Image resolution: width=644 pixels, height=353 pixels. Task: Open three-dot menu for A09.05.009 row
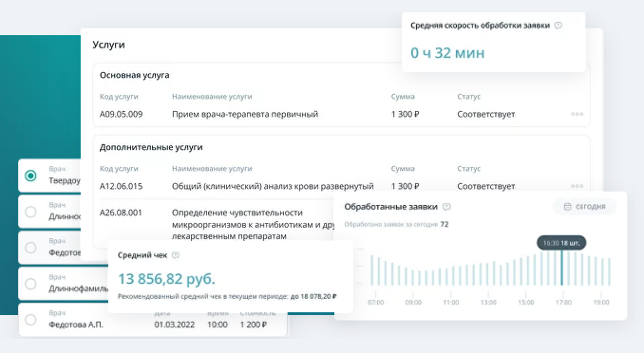[578, 114]
